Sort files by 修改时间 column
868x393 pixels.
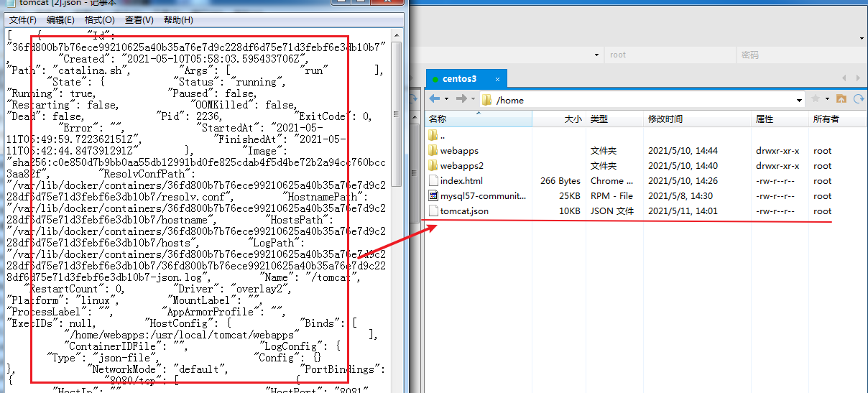[698, 119]
